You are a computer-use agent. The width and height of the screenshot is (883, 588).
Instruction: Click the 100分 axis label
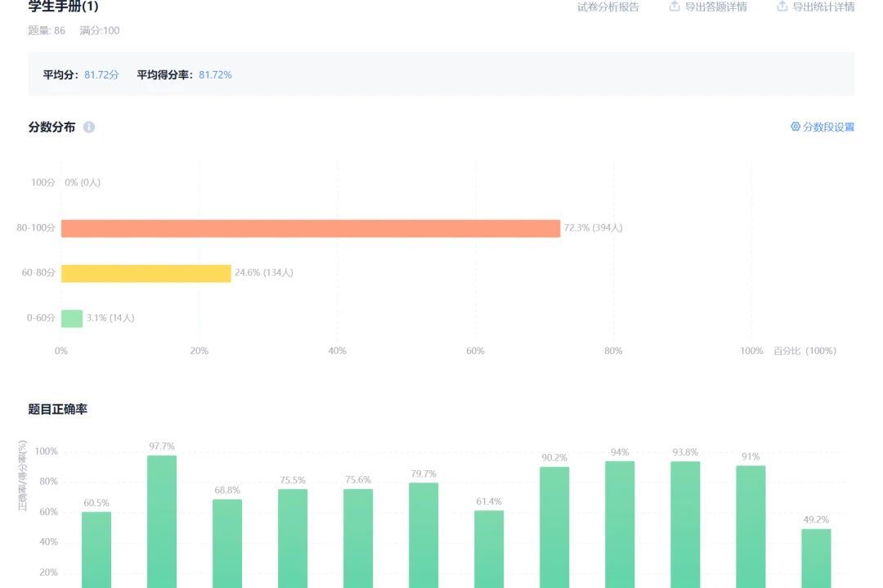43,182
